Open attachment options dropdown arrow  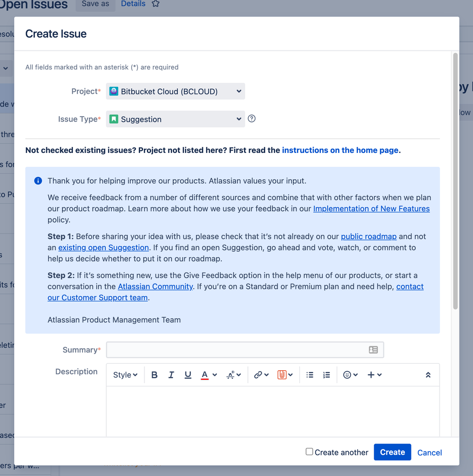point(290,375)
